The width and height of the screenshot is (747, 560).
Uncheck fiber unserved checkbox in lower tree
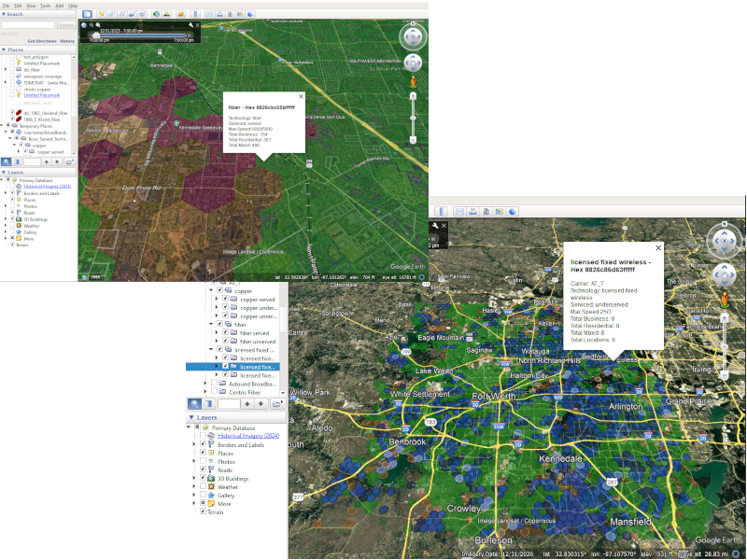(225, 341)
